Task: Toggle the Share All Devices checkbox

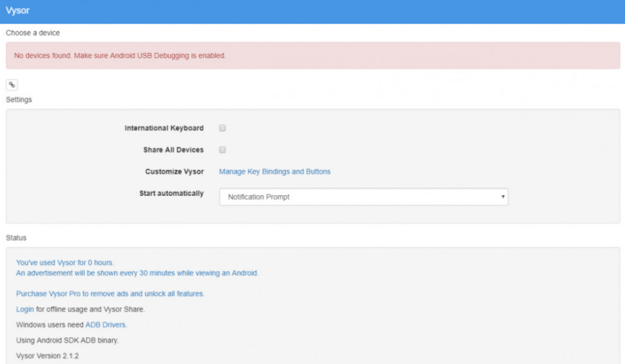Action: (222, 150)
